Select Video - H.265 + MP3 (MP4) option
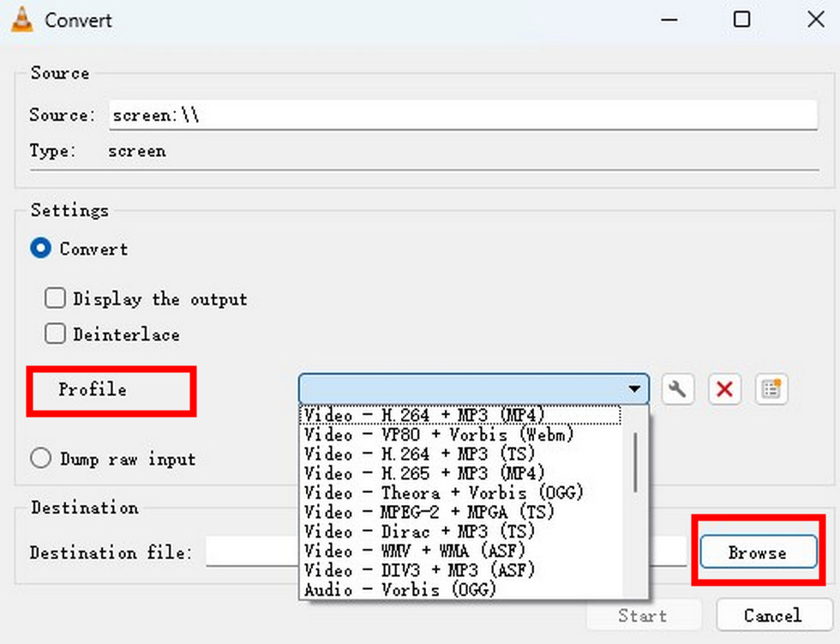 (x=424, y=473)
